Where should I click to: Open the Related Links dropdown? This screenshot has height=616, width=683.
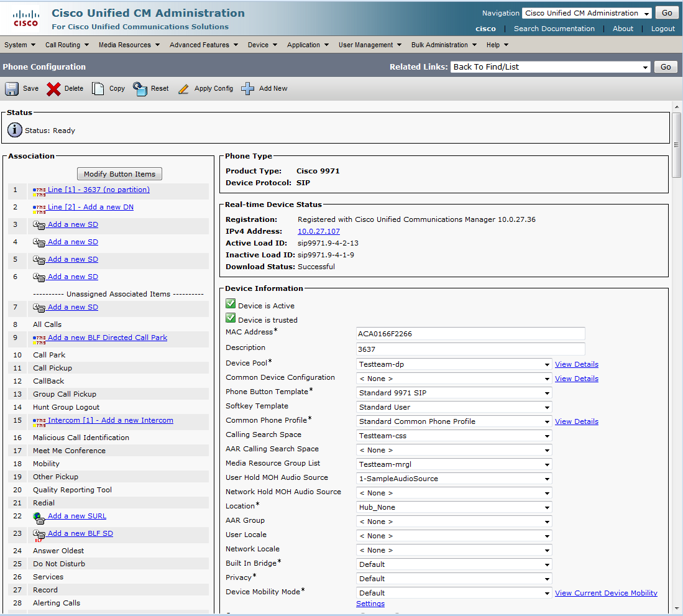[551, 67]
